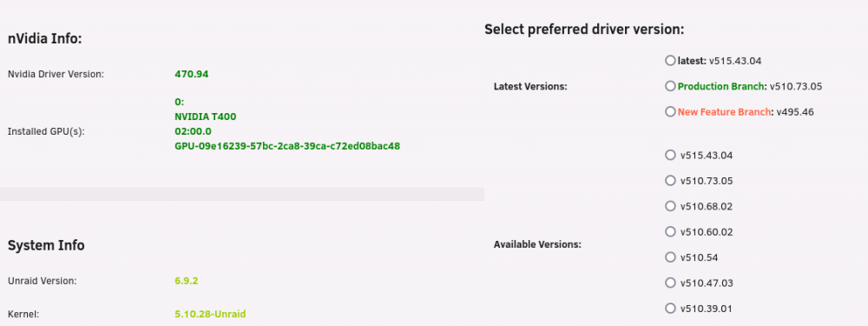Click the System Info heading
Image resolution: width=868 pixels, height=326 pixels.
[46, 245]
